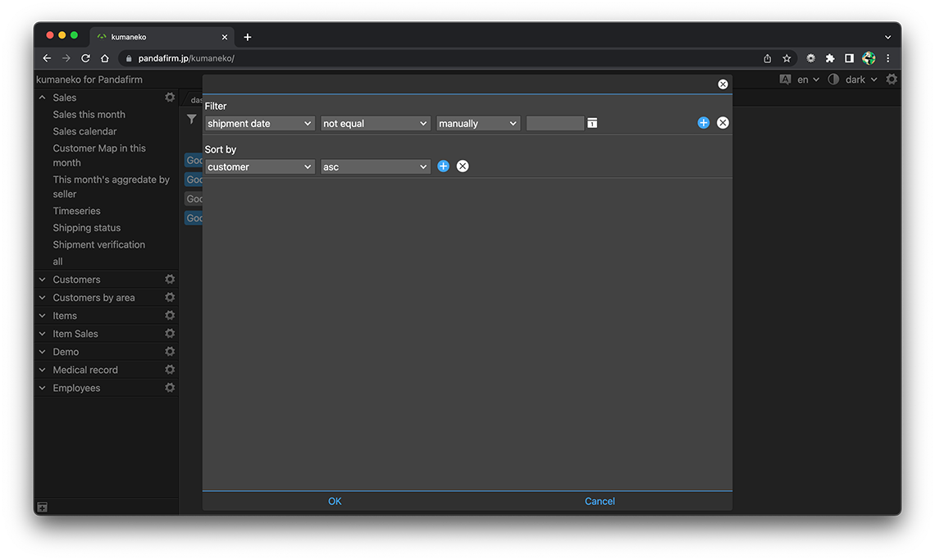The width and height of the screenshot is (935, 560).
Task: Click the filter date input field
Action: pos(554,124)
